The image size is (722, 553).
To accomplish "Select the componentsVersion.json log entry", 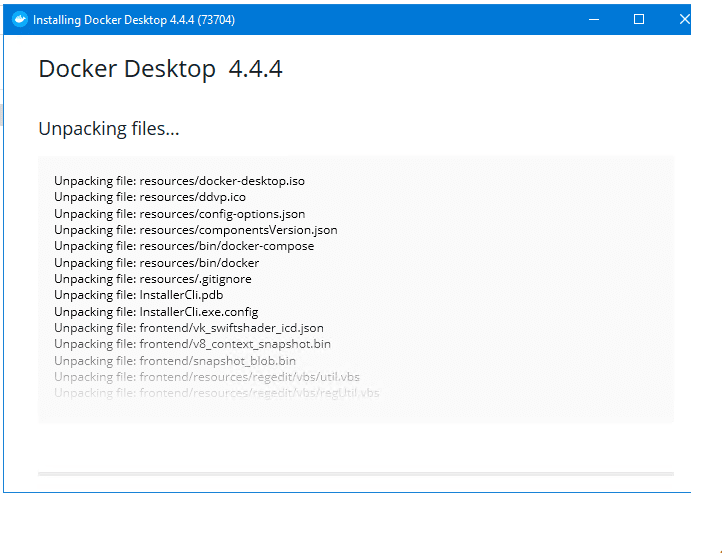I will click(195, 230).
